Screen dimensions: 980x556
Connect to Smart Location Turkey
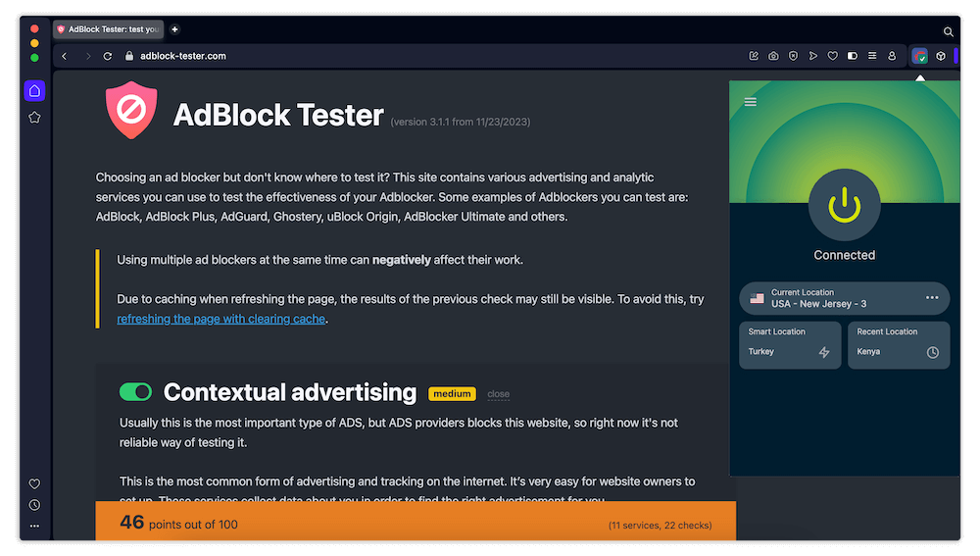point(790,345)
